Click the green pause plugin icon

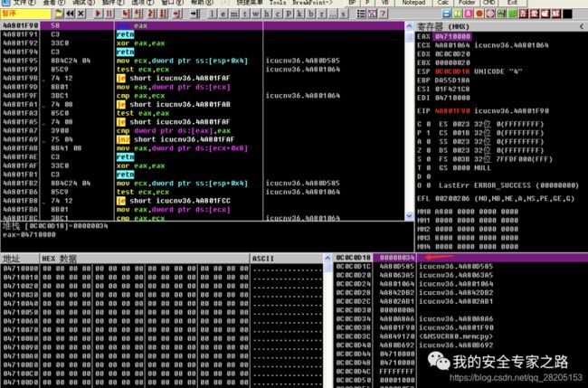457,14
